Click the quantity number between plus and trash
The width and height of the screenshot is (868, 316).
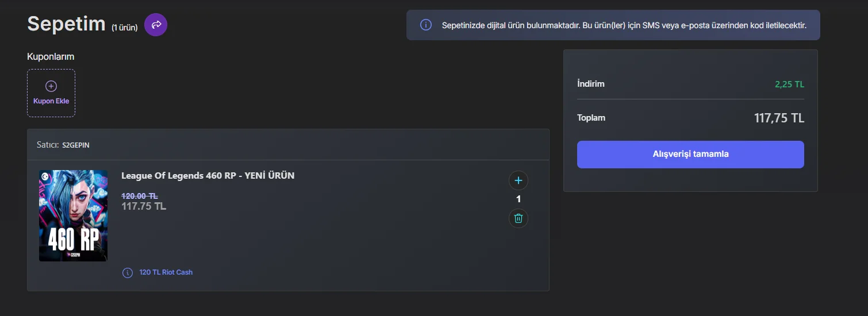click(x=519, y=199)
